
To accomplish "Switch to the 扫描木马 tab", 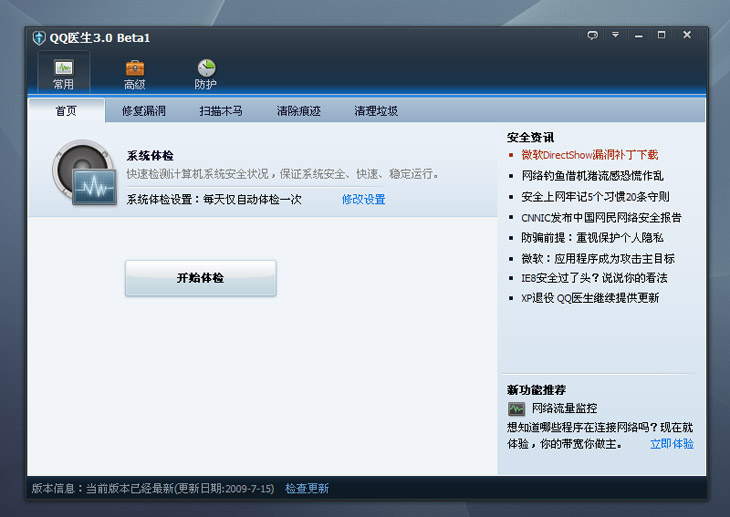I will [221, 111].
